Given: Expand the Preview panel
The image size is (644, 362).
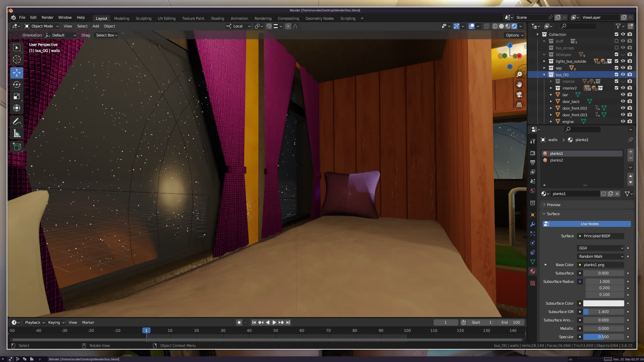Looking at the screenshot, I should 553,205.
